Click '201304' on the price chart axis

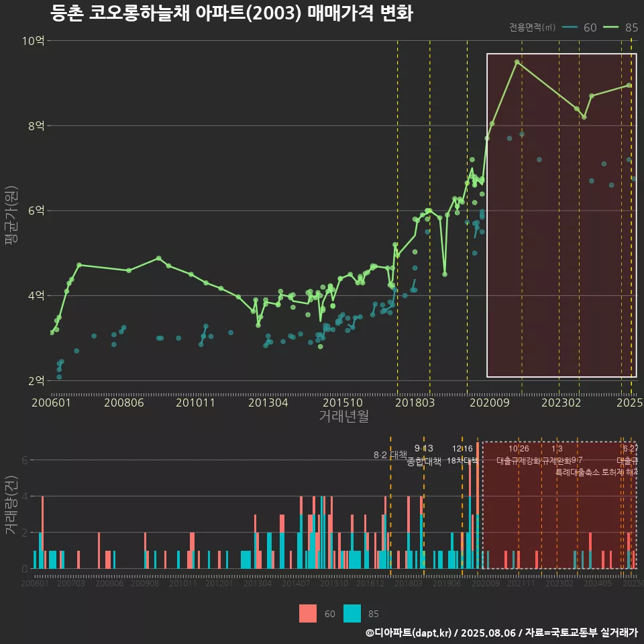point(268,402)
